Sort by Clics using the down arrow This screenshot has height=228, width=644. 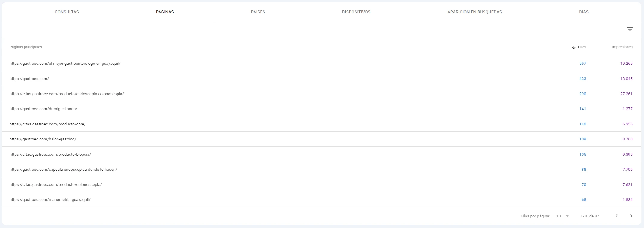pyautogui.click(x=574, y=47)
